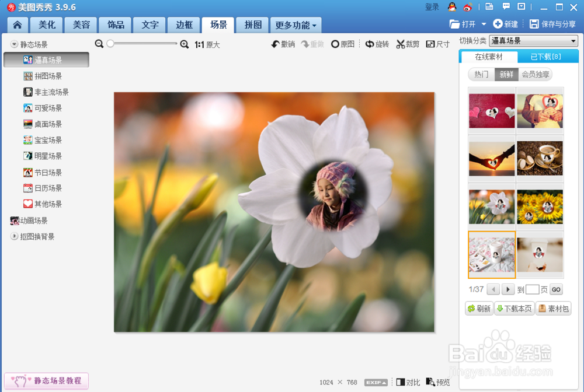Click the 旋转 rotate tool
Screen dimensions: 584x392
click(x=377, y=44)
